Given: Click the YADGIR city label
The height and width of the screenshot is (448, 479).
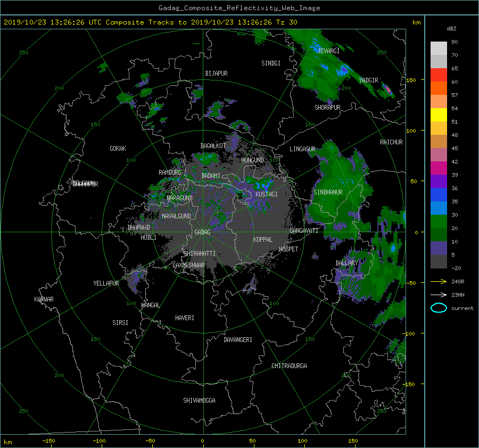Looking at the screenshot, I should pos(368,80).
